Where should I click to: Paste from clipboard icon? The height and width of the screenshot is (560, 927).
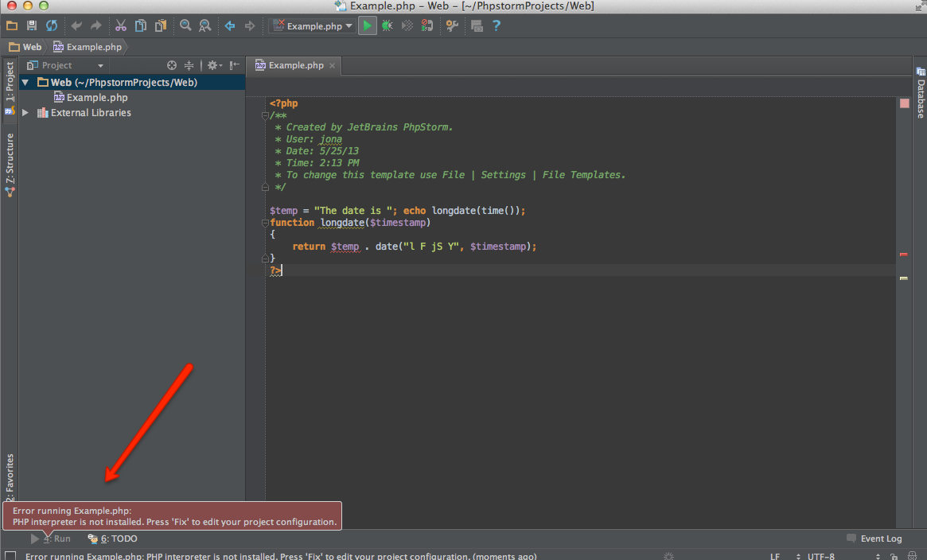(x=160, y=26)
